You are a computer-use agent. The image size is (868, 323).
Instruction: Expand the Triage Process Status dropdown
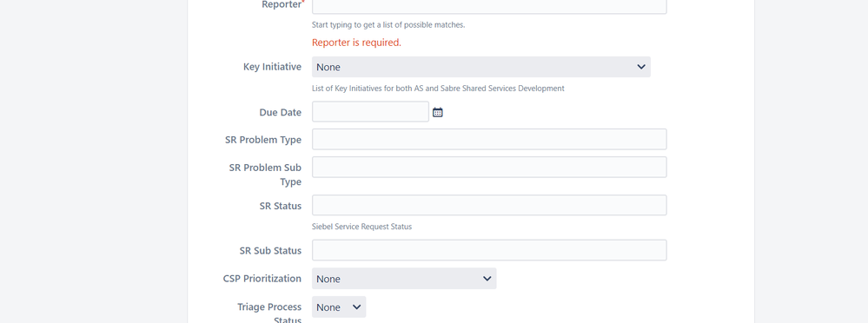point(339,307)
